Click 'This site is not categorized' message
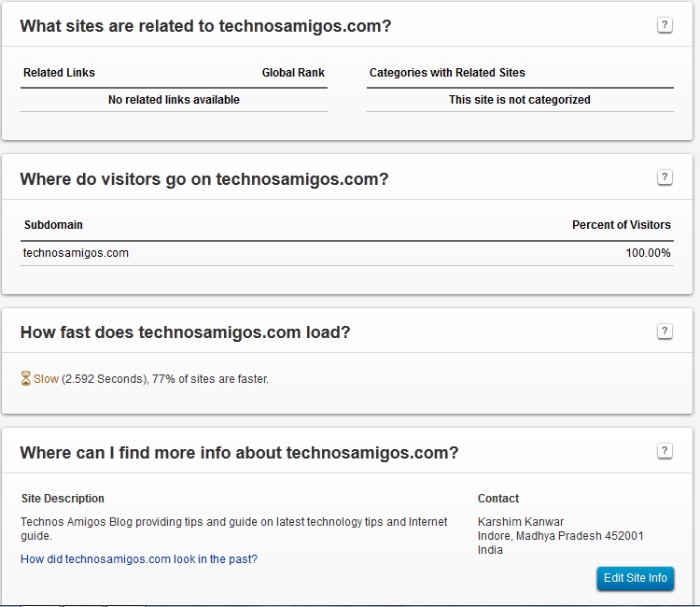Screen dimensions: 700x607 [519, 100]
